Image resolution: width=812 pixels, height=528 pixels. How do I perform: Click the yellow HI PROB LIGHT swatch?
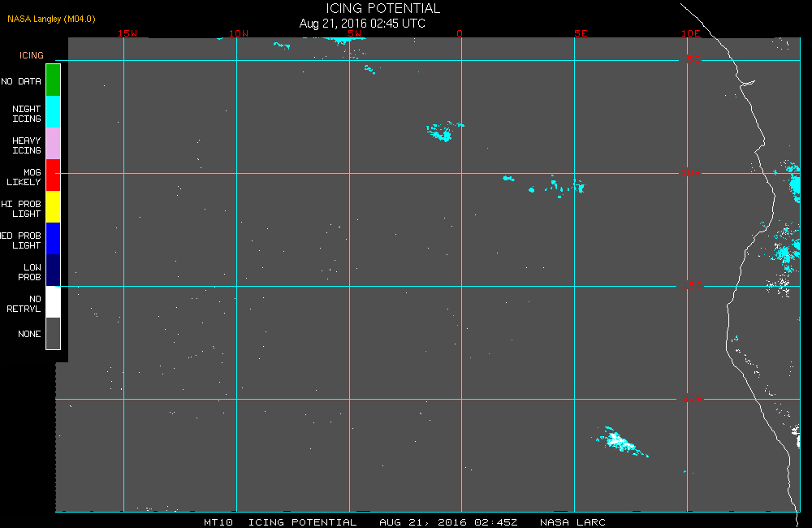54,207
